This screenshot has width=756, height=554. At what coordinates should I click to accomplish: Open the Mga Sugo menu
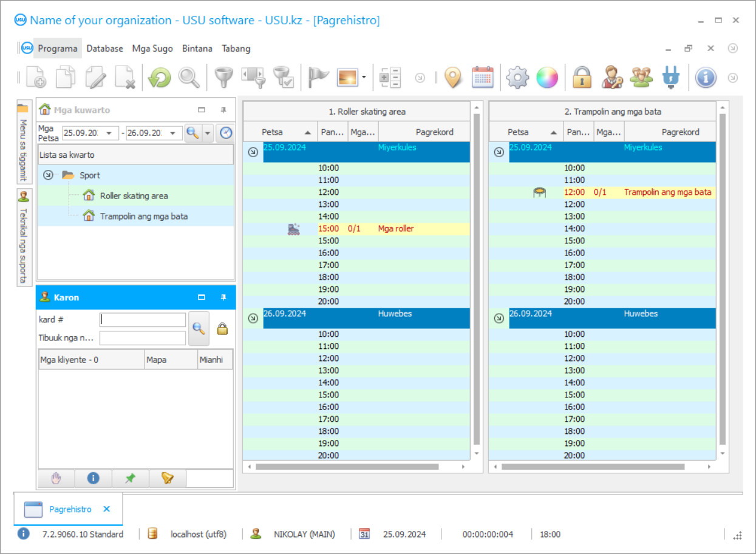(152, 49)
